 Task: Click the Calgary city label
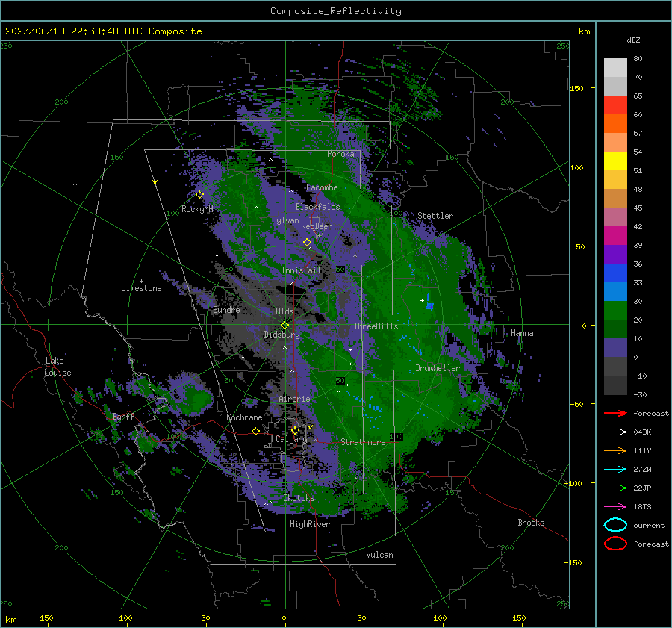[x=291, y=439]
